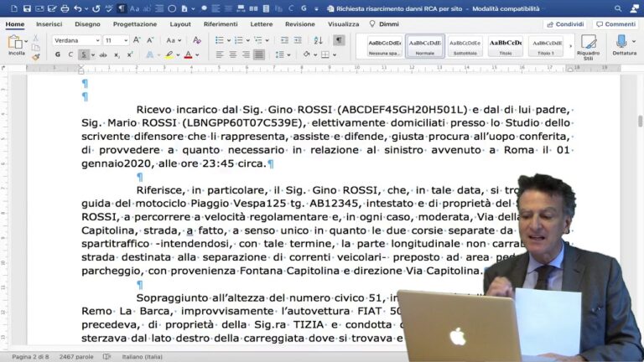Image resolution: width=644 pixels, height=362 pixels.
Task: Open the borders dropdown
Action: (x=335, y=54)
